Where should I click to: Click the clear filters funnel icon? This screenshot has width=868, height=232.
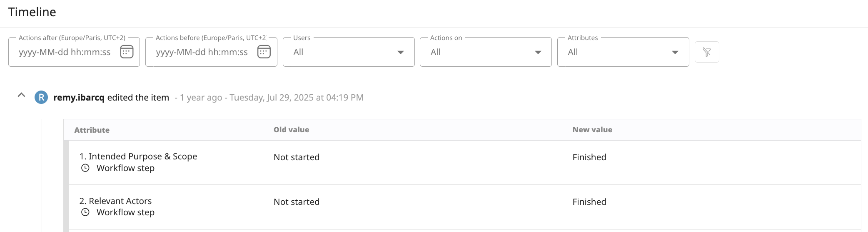[707, 52]
